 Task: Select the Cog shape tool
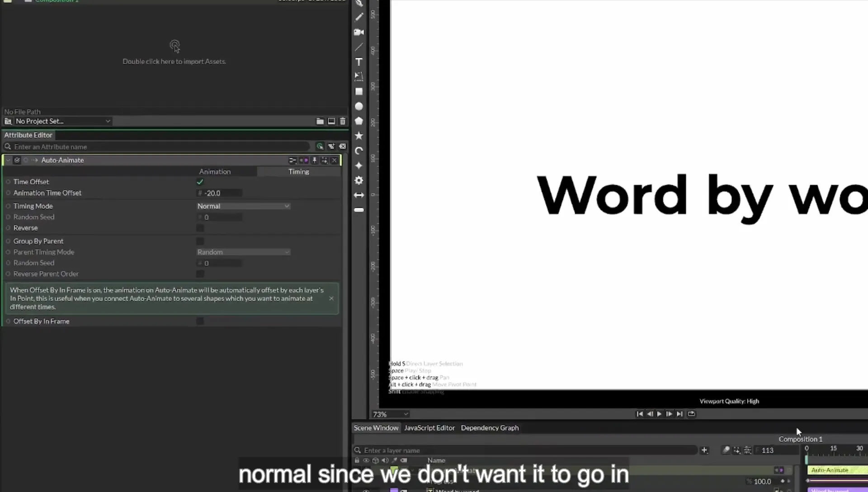click(359, 180)
